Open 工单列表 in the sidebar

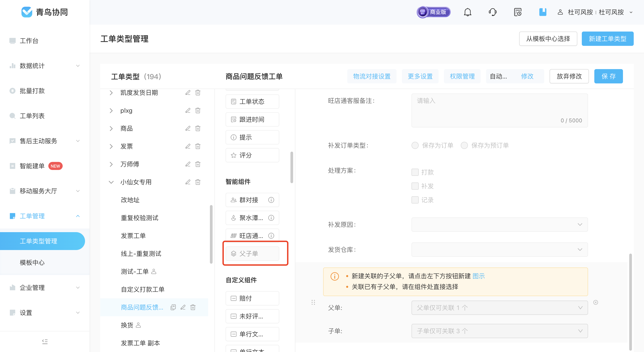click(32, 116)
